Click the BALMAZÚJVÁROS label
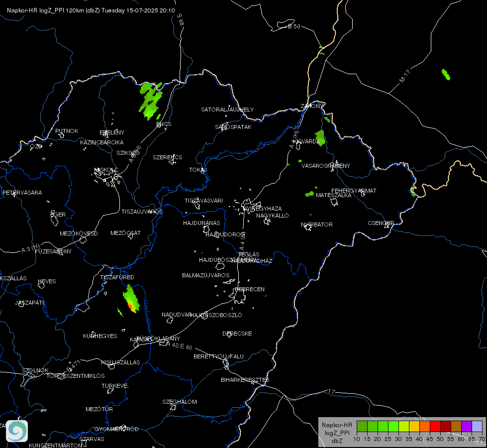 click(205, 275)
